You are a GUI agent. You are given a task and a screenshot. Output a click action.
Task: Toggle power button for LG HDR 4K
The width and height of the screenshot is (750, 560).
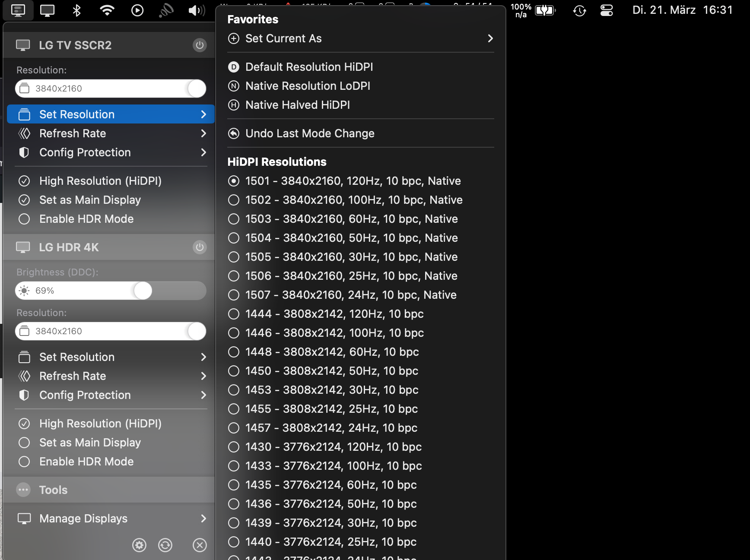coord(200,247)
